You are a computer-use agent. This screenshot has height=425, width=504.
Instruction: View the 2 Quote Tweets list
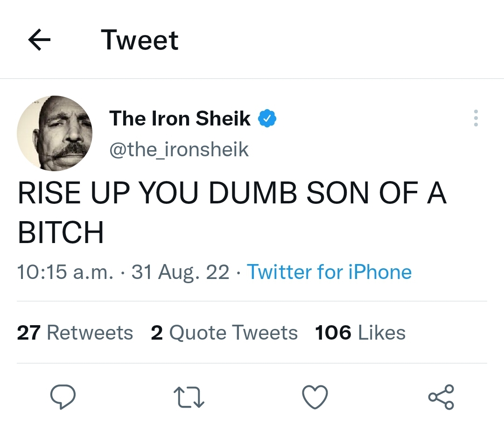point(224,333)
